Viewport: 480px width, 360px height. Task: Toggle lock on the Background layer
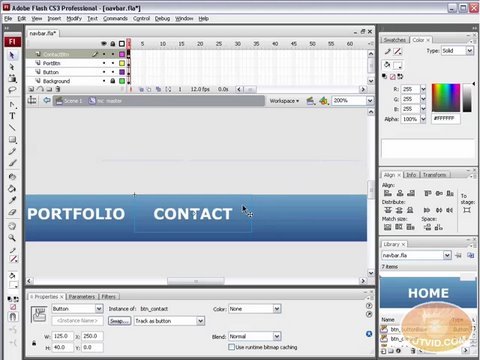coord(113,81)
